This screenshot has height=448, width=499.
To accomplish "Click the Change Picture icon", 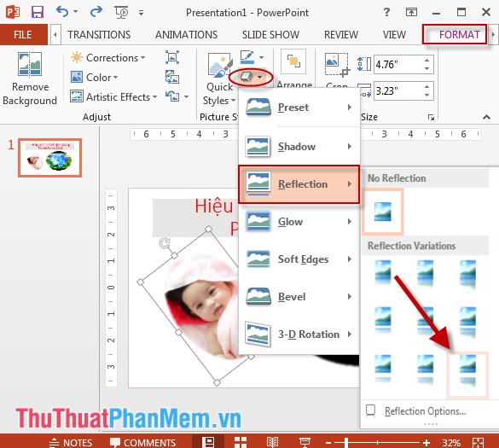I will pos(172,77).
